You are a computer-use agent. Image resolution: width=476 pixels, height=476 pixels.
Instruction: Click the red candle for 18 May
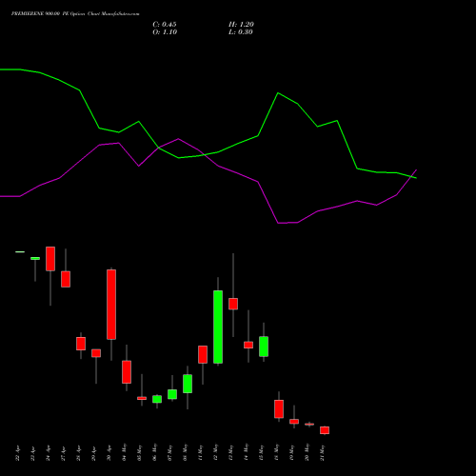279,409
